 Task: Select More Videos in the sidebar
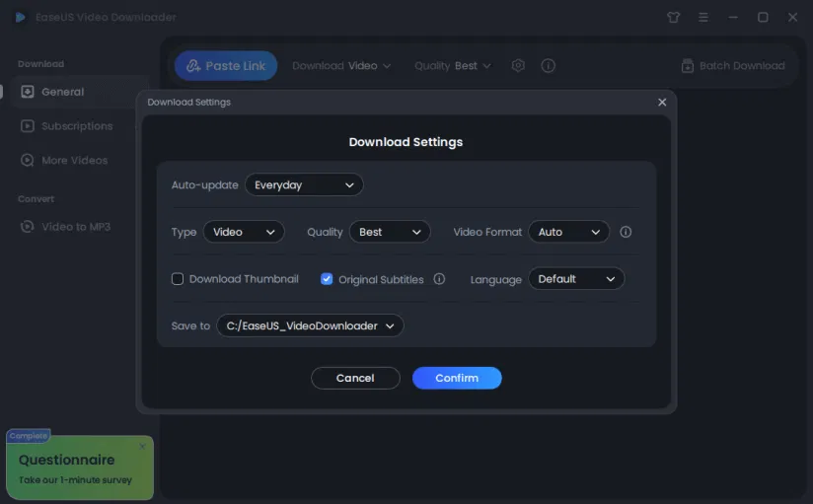tap(74, 160)
